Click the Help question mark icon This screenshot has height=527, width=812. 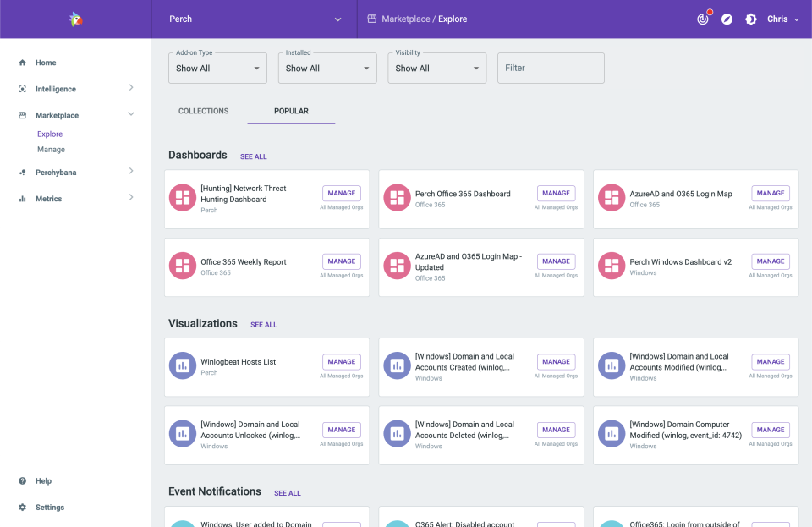22,481
